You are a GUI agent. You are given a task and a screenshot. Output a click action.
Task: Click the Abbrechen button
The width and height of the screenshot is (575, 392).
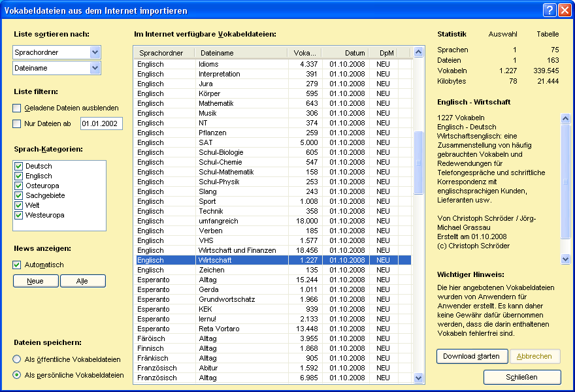tap(534, 356)
